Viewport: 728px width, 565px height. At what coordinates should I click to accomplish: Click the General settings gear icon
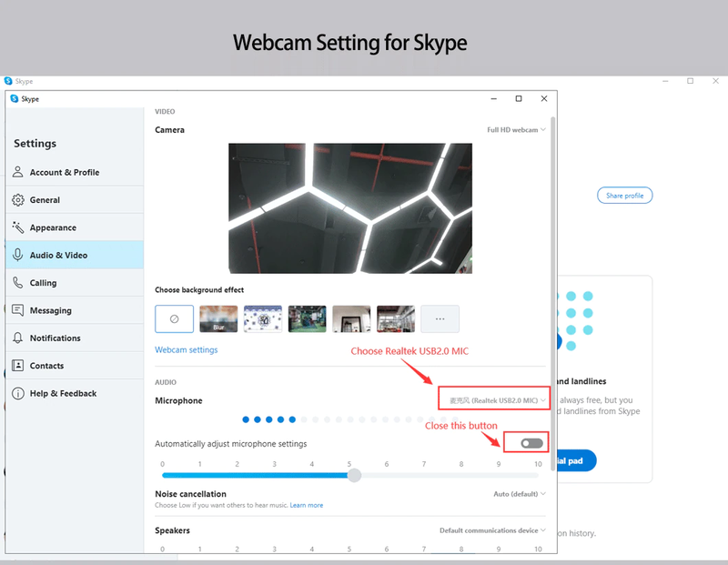(x=18, y=200)
